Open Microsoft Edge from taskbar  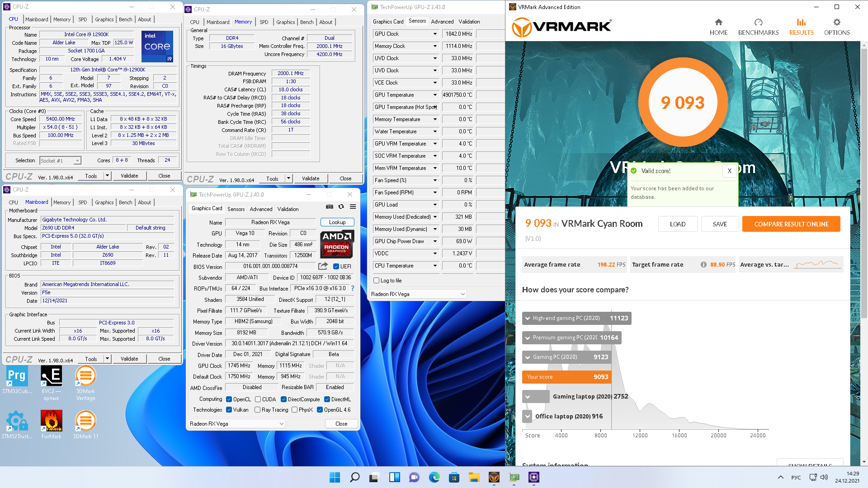434,477
